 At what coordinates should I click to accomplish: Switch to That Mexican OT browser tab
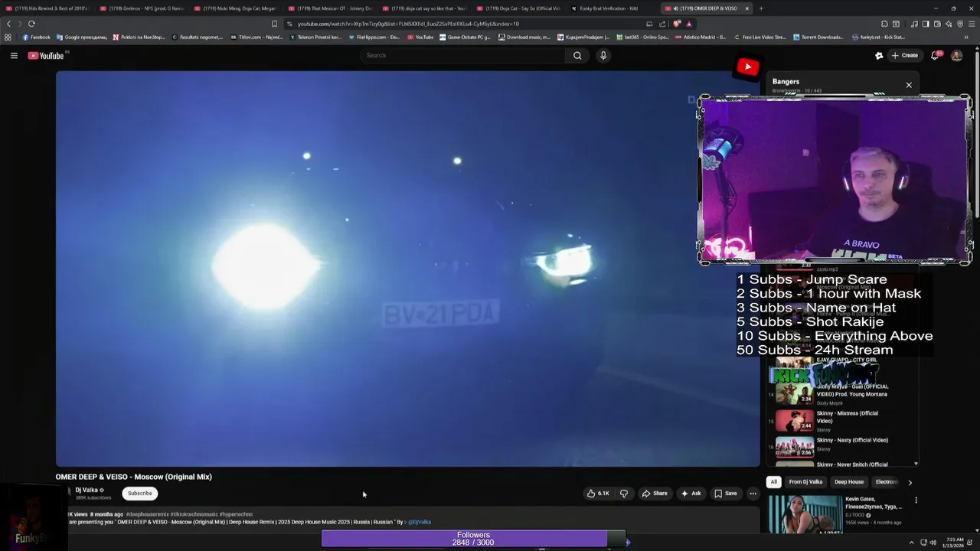pos(329,8)
